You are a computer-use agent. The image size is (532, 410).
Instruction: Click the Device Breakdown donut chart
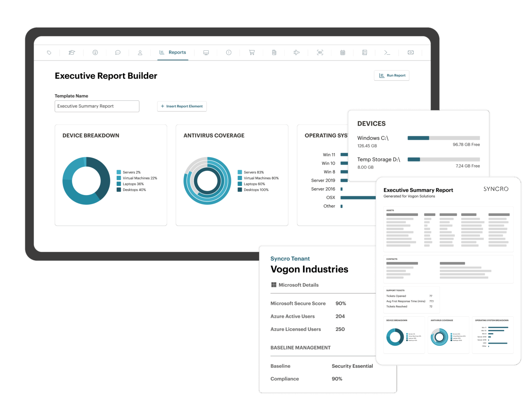(86, 181)
